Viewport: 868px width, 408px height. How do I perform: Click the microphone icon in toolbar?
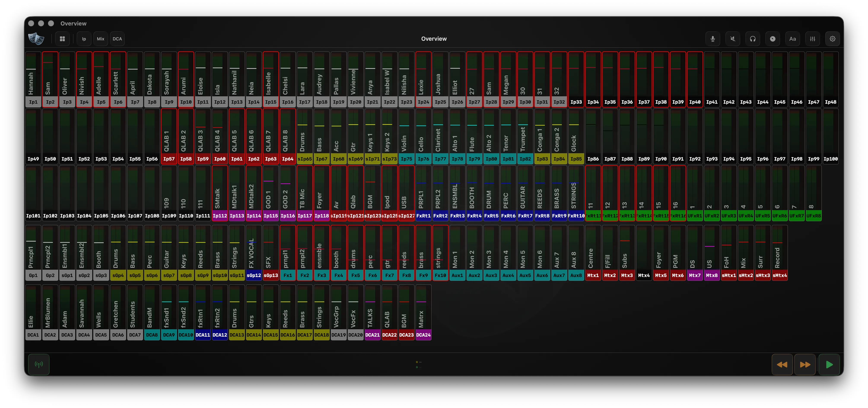coord(713,39)
